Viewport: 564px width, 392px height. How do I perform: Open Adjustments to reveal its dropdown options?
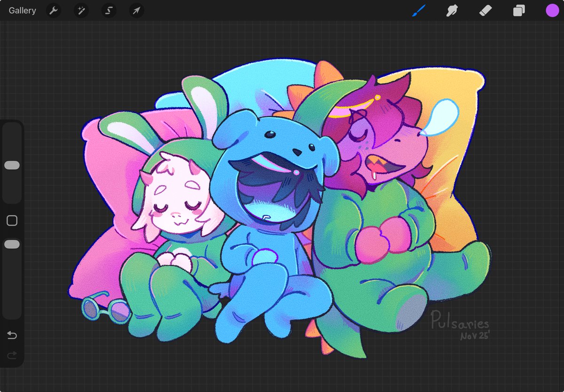[x=81, y=10]
